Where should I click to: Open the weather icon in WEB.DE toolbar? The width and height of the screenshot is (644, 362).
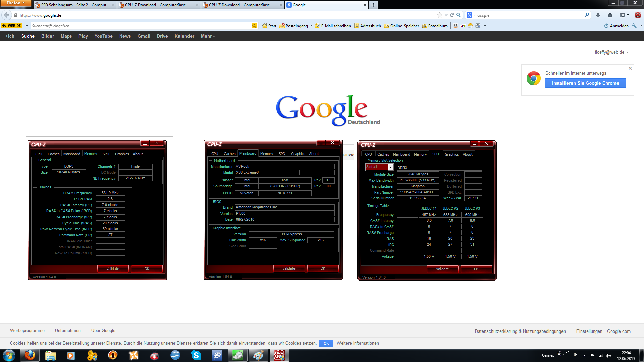click(470, 26)
